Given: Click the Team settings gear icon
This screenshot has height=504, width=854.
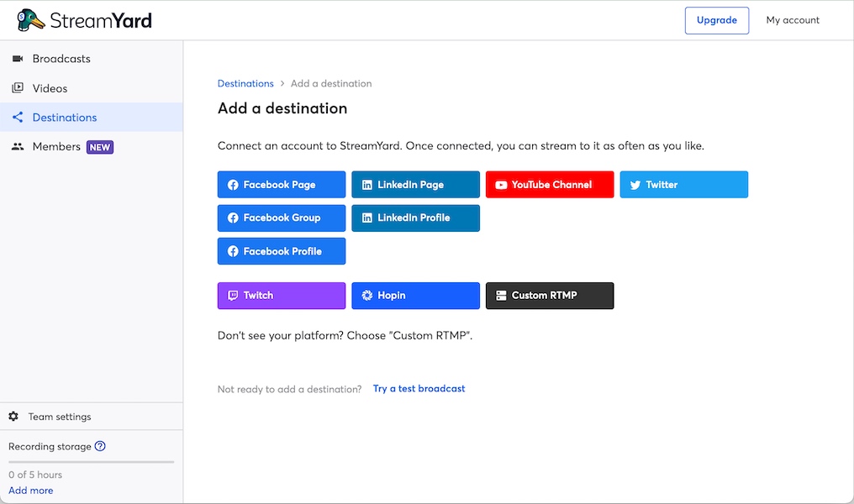Looking at the screenshot, I should point(13,417).
